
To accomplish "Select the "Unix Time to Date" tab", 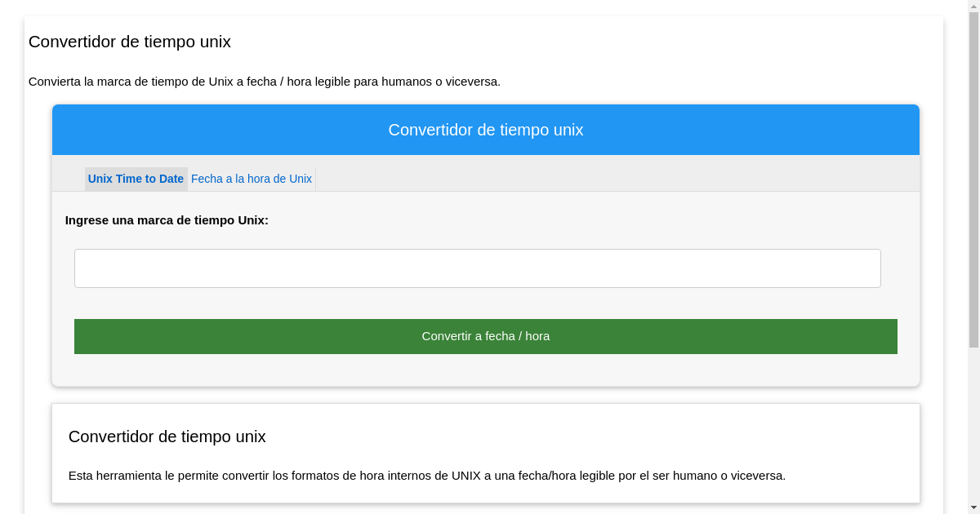I will pyautogui.click(x=136, y=179).
